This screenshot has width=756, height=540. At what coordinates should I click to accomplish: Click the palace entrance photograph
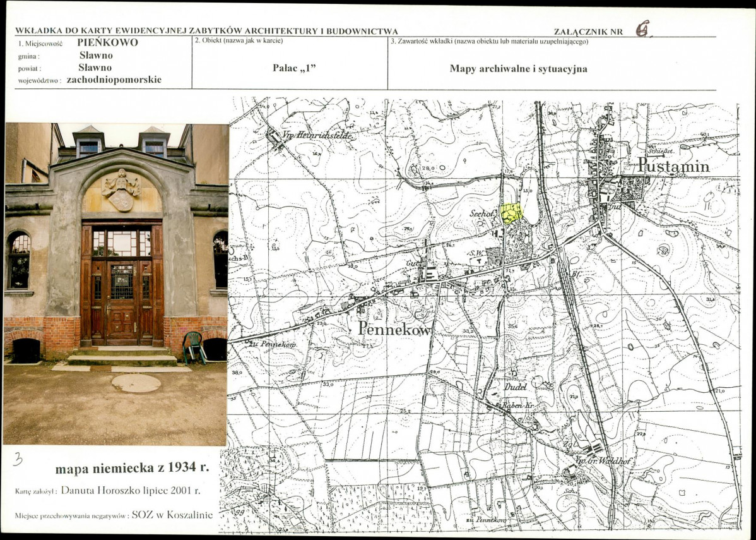coord(115,284)
